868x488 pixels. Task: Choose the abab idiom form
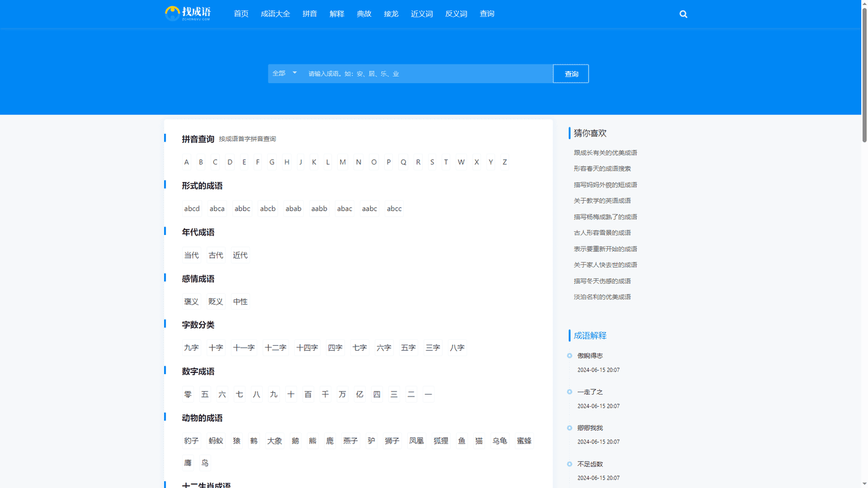pos(294,208)
